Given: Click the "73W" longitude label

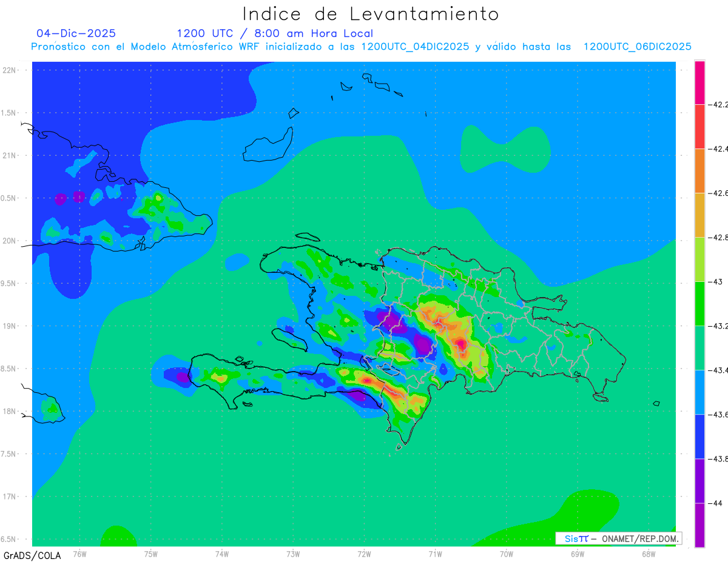Looking at the screenshot, I should click(x=293, y=554).
